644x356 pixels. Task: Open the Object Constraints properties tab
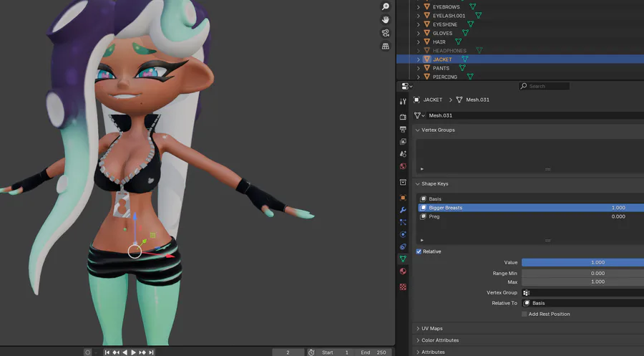(403, 246)
